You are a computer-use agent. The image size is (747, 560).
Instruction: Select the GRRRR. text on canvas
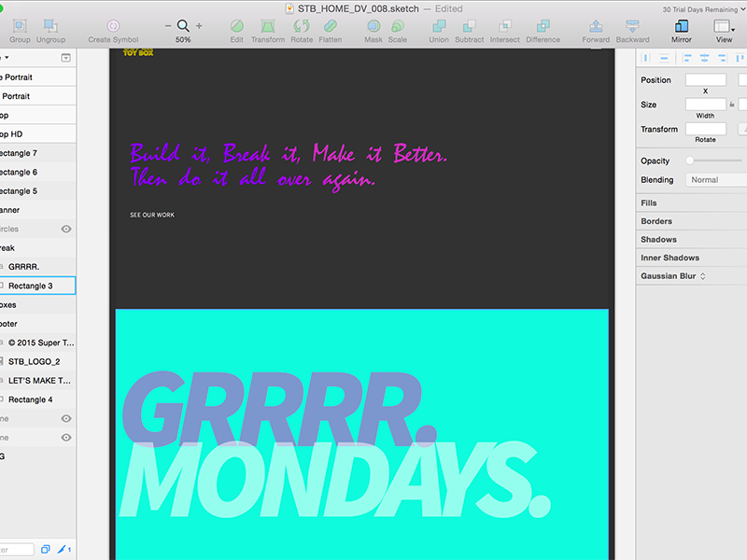click(279, 408)
